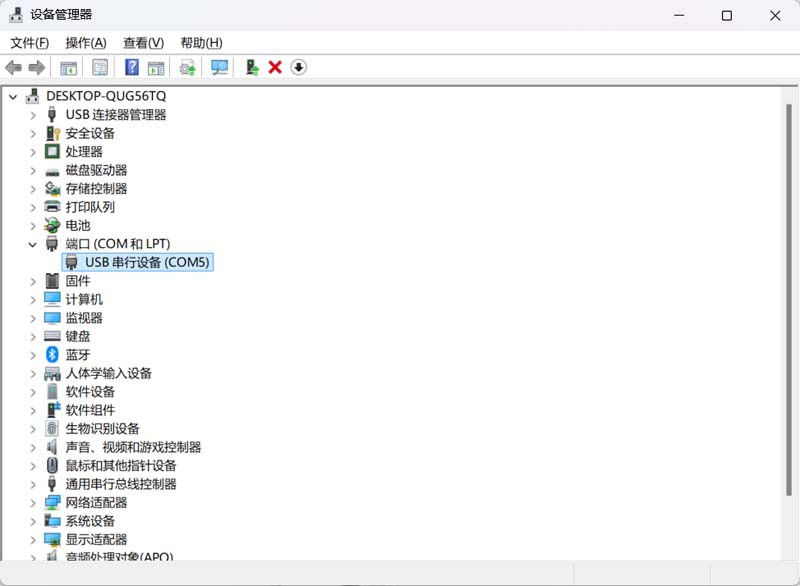Click the Bluetooth icon beside 蓝牙
Screen dimensions: 800x586
[x=52, y=354]
